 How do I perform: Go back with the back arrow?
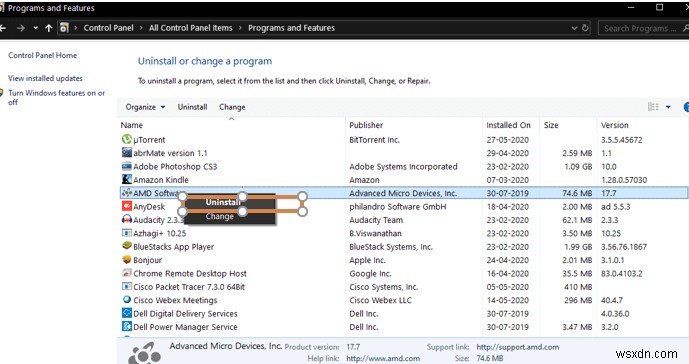click(x=3, y=28)
